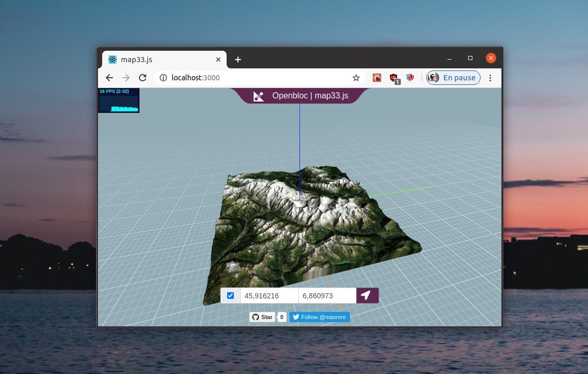Click the browser forward arrow
588x374 pixels.
pyautogui.click(x=126, y=78)
